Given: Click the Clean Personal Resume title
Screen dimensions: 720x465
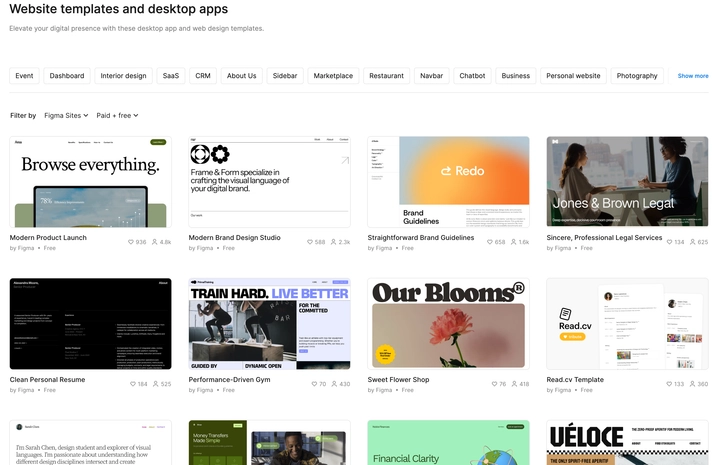Looking at the screenshot, I should pyautogui.click(x=47, y=380).
